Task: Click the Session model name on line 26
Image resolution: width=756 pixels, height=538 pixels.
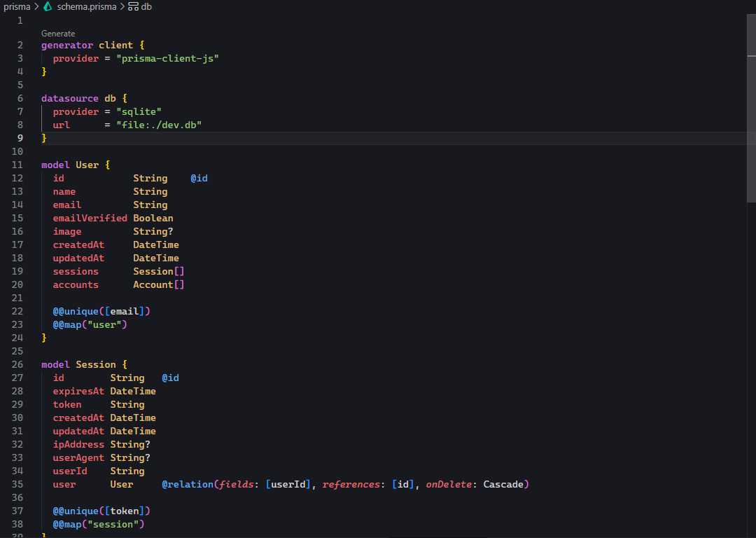Action: [x=96, y=364]
